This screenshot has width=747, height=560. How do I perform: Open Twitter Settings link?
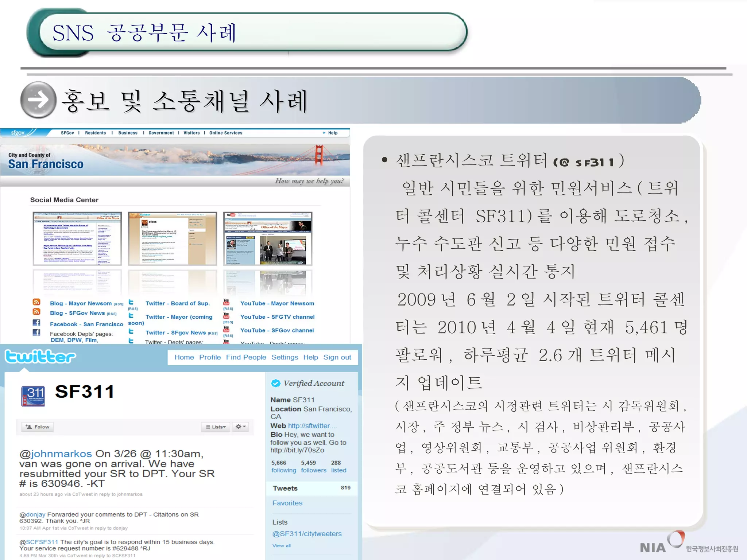285,357
